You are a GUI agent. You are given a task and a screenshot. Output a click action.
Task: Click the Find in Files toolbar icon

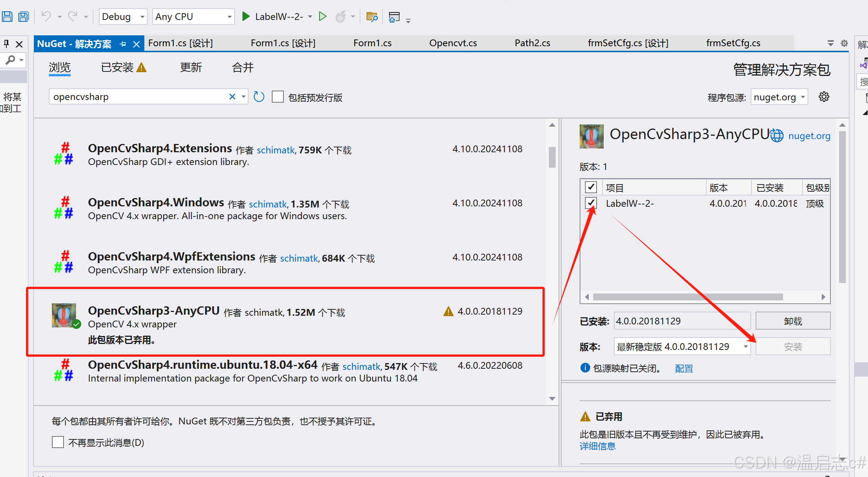371,17
